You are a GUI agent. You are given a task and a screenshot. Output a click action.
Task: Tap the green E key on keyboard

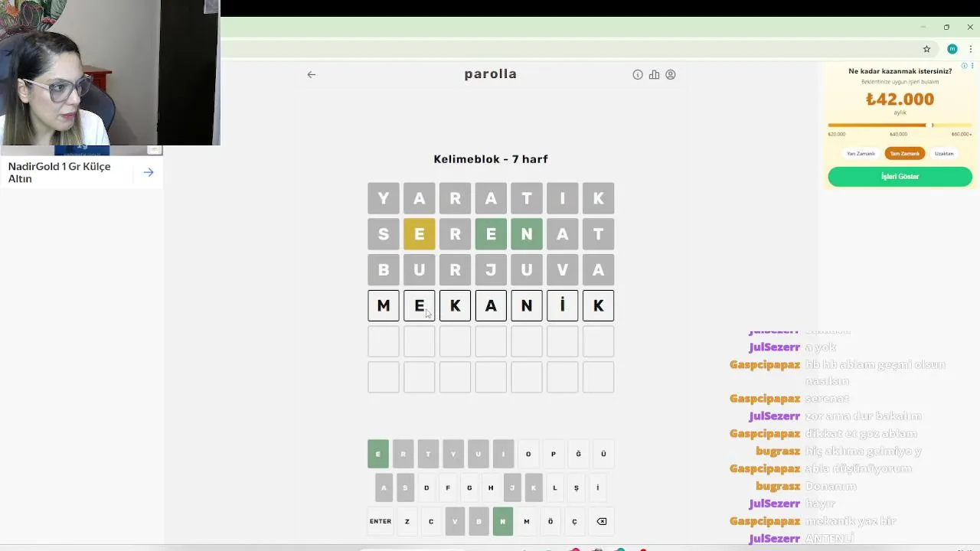(x=377, y=454)
